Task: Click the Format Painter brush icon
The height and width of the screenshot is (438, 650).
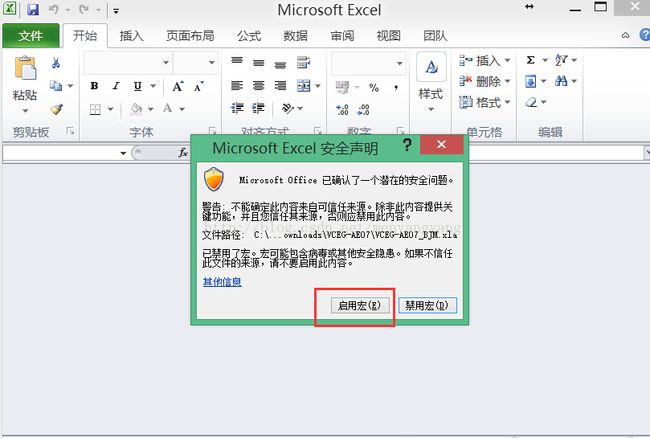Action: (x=56, y=109)
